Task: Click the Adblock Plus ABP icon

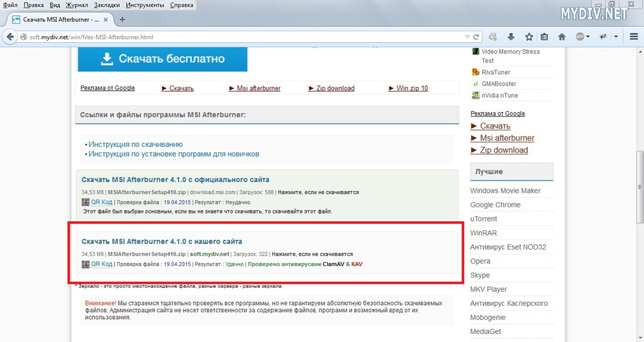Action: click(580, 37)
